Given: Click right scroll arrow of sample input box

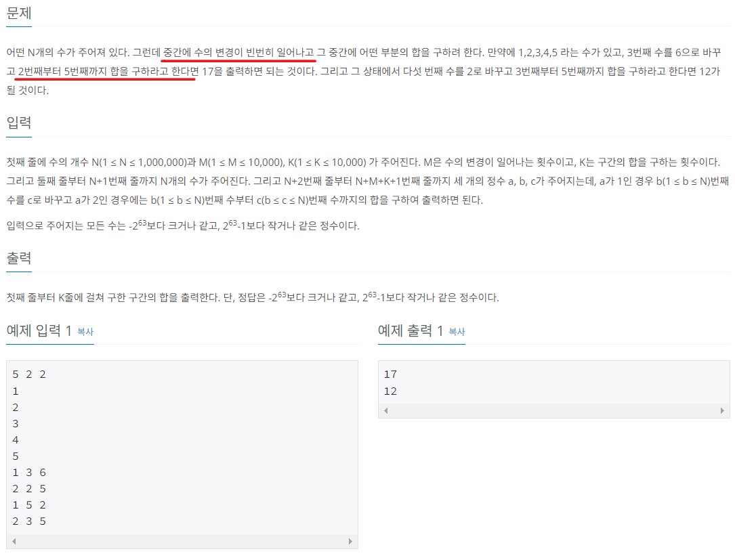Looking at the screenshot, I should 350,541.
